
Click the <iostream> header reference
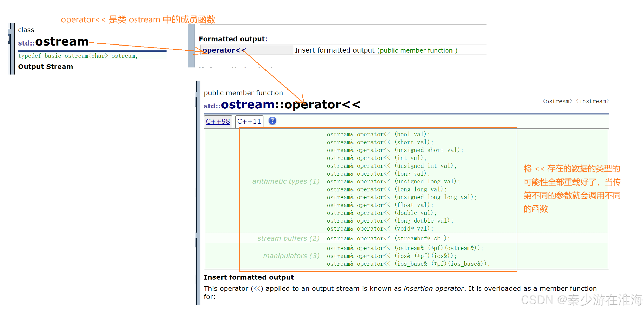tap(592, 101)
